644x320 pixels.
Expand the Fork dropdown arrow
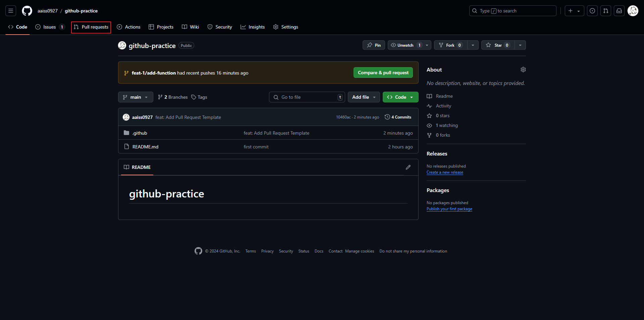(473, 45)
